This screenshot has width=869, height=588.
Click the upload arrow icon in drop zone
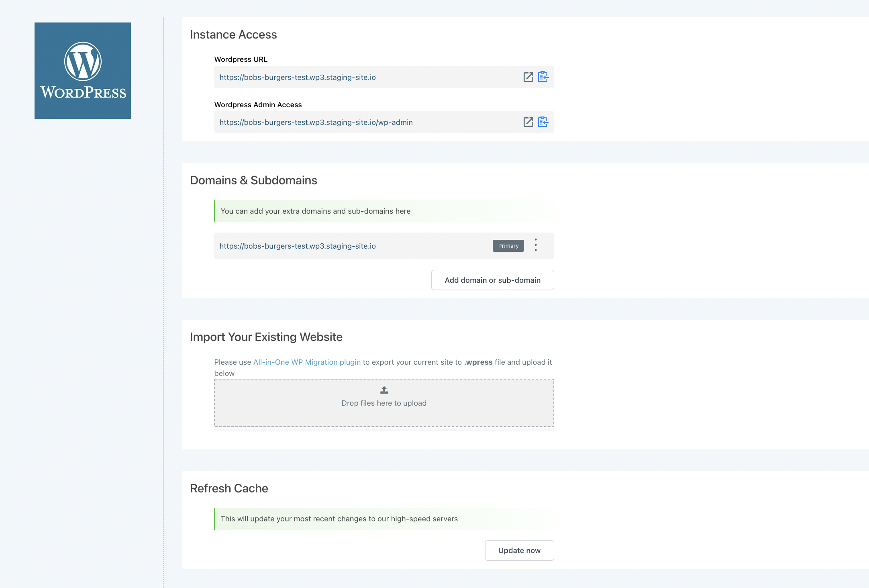point(384,390)
